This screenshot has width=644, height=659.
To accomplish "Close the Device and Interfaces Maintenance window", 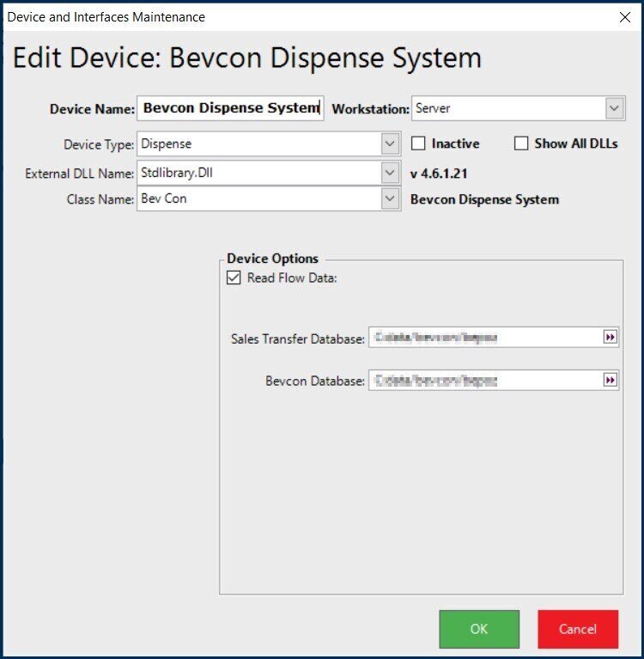I will [625, 17].
